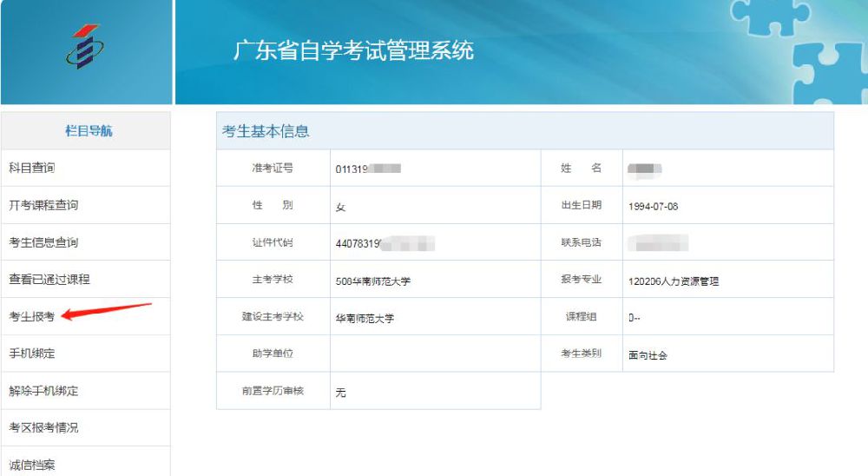
Task: Click the 主考学校 field label
Action: (x=273, y=280)
